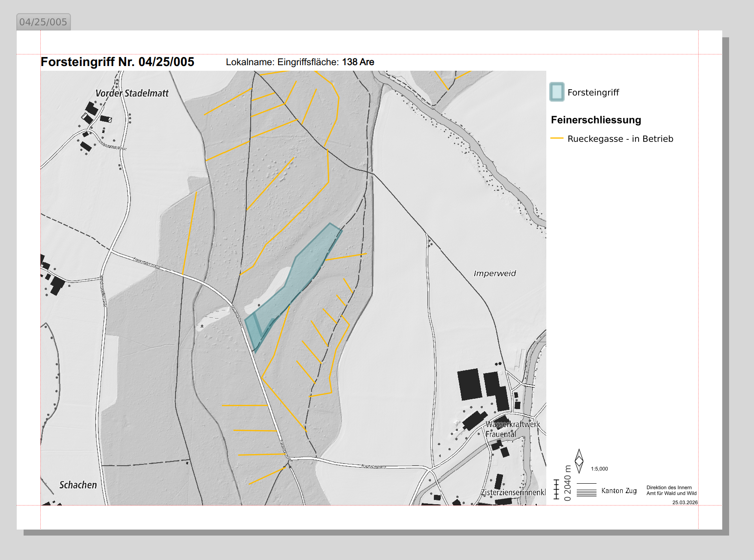This screenshot has height=560, width=754.
Task: Select the vertical scale bar graphic
Action: (x=557, y=489)
